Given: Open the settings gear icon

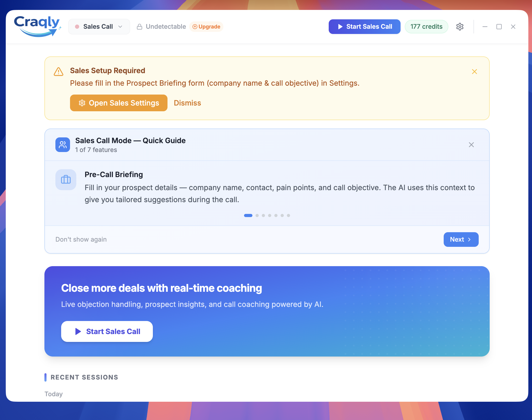Looking at the screenshot, I should 460,27.
